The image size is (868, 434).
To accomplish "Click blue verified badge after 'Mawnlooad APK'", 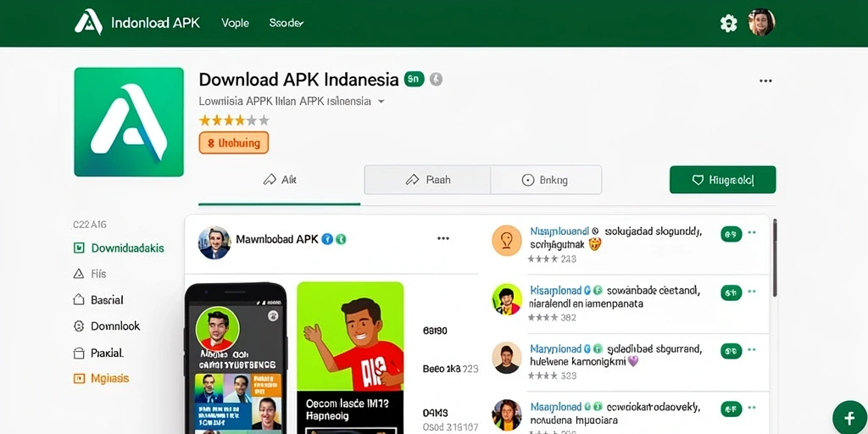I will [x=327, y=239].
